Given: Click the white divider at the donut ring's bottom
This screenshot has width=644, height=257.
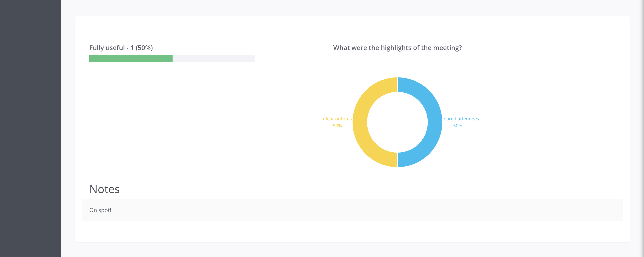Looking at the screenshot, I should (397, 160).
